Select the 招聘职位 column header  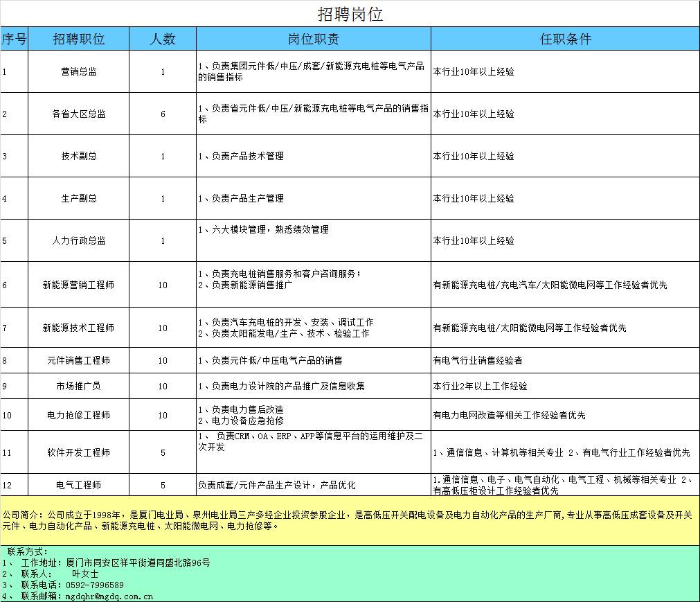click(x=78, y=39)
